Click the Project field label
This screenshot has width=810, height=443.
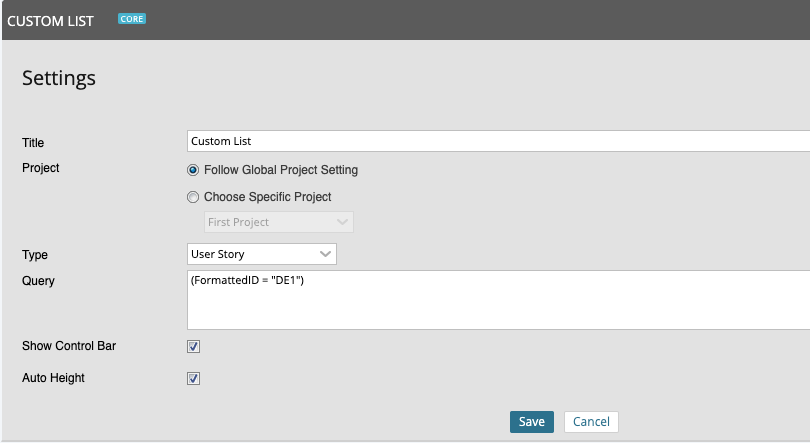tap(41, 168)
